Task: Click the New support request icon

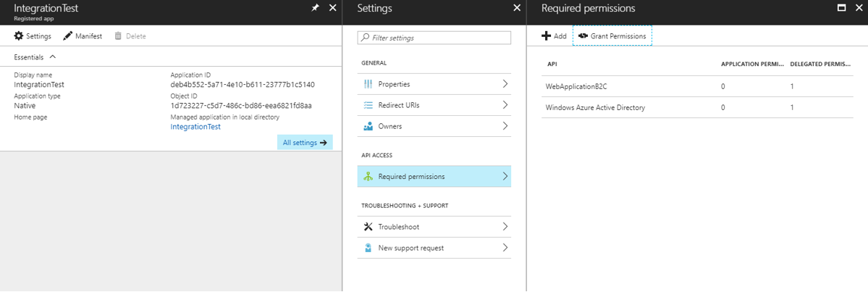Action: [x=368, y=248]
